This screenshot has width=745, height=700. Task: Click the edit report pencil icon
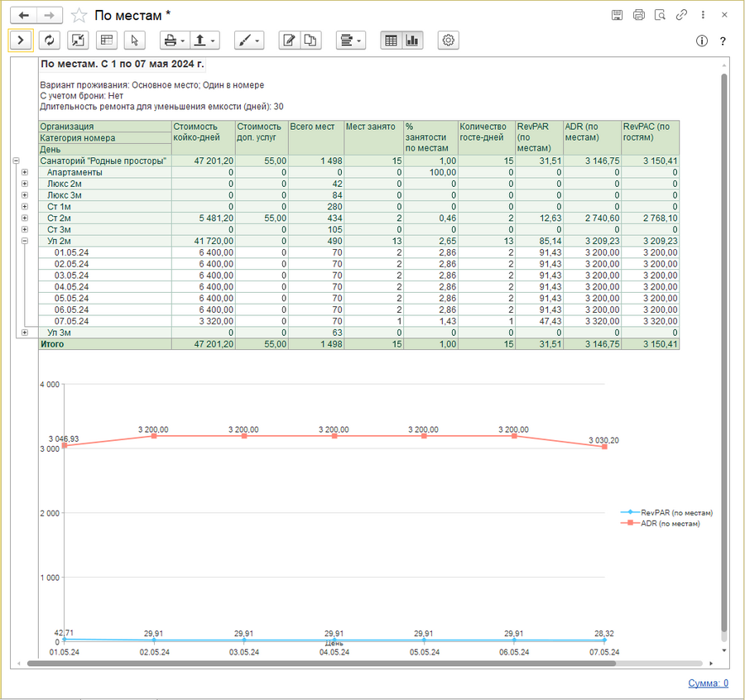pos(288,40)
